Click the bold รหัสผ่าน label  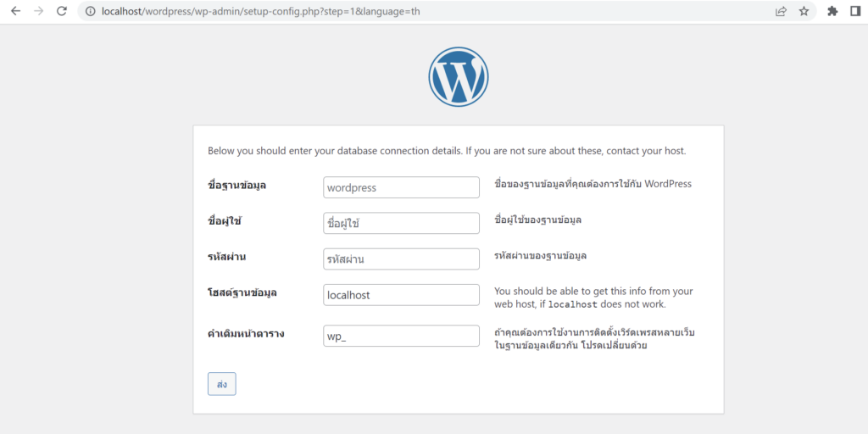point(226,256)
